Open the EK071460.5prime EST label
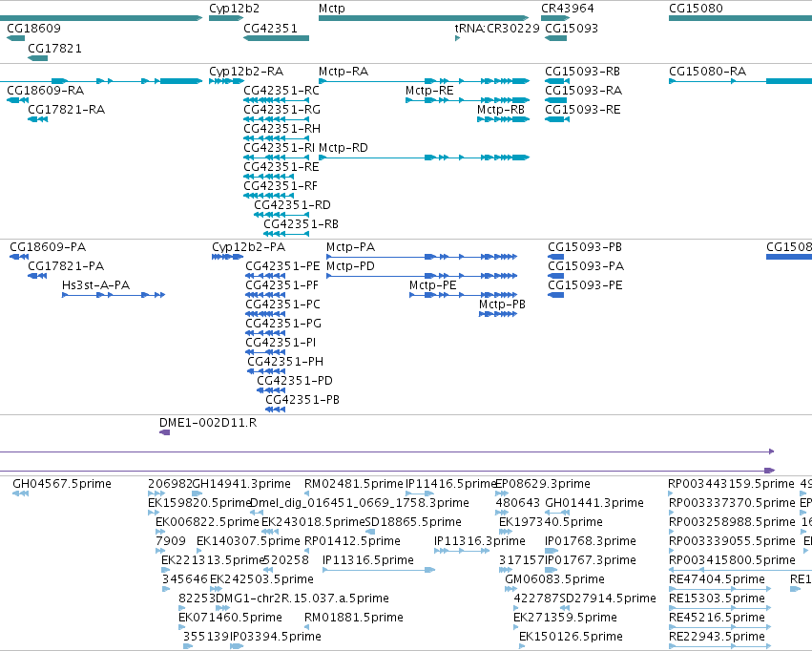812x651 pixels. click(x=231, y=618)
